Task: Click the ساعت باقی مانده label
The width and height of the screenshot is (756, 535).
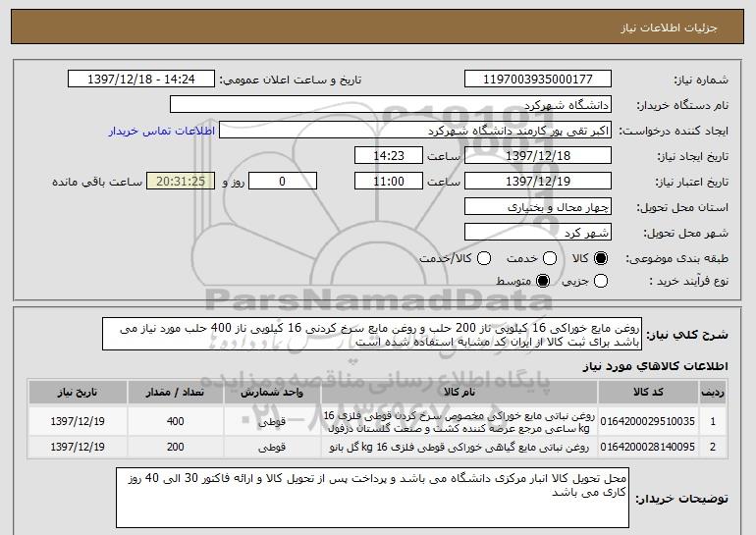Action: tap(97, 182)
